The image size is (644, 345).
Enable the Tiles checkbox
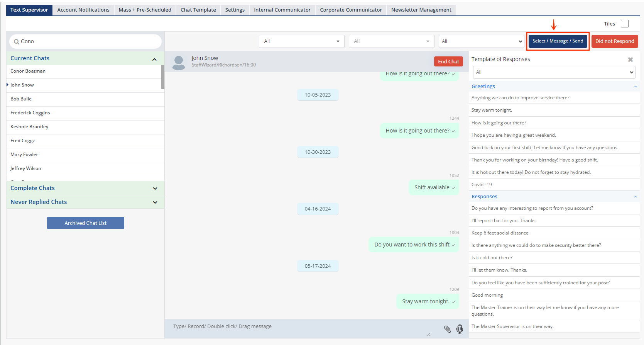pyautogui.click(x=624, y=24)
